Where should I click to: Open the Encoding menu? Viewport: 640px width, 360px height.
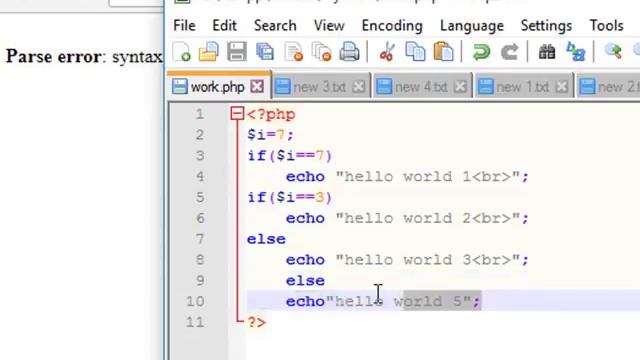(x=392, y=26)
